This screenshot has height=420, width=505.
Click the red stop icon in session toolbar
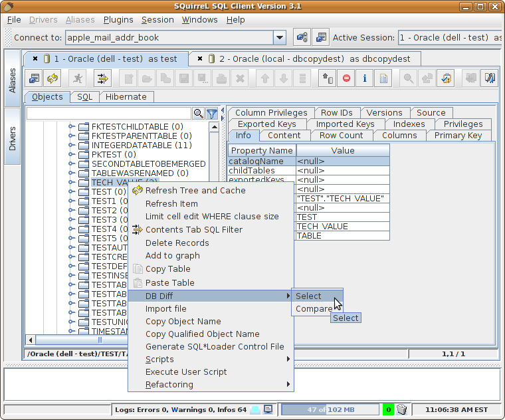tap(346, 78)
